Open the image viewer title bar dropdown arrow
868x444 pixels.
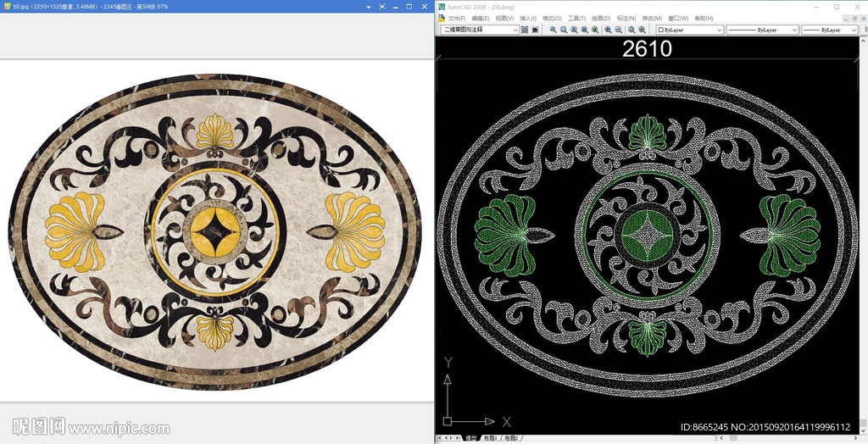click(368, 7)
